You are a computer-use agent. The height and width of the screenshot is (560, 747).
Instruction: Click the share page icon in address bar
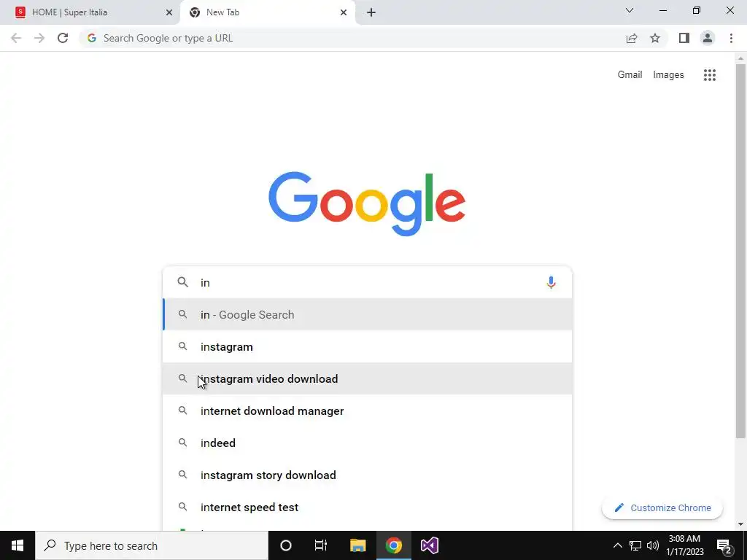[x=632, y=38]
